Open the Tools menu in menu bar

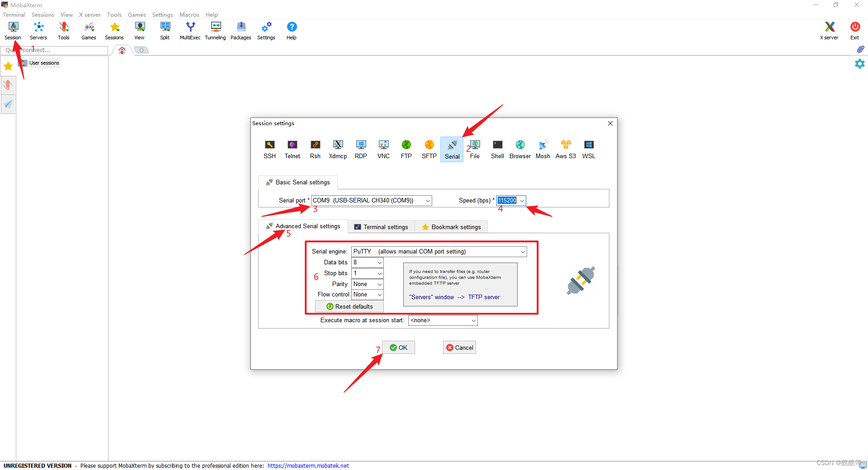pos(114,14)
